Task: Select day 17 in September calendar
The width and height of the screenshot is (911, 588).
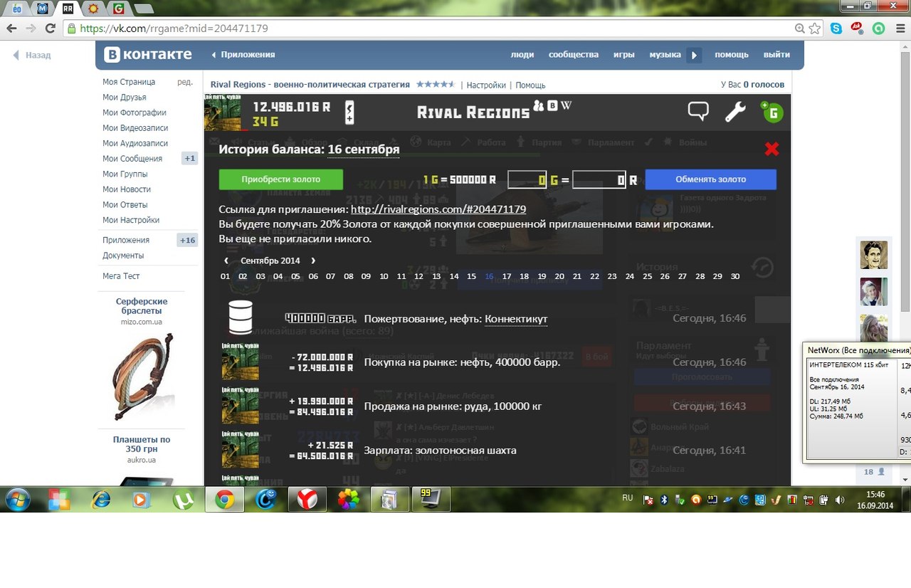Action: tap(507, 276)
